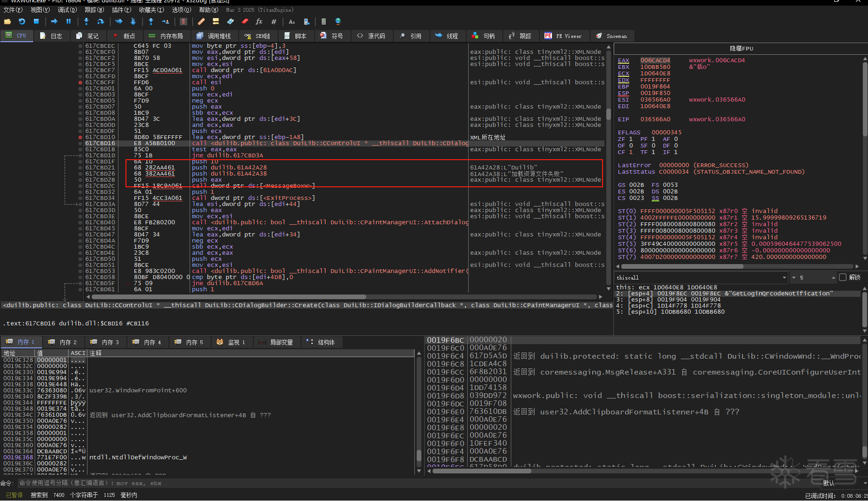Open the 调试(D) menu

(x=67, y=10)
